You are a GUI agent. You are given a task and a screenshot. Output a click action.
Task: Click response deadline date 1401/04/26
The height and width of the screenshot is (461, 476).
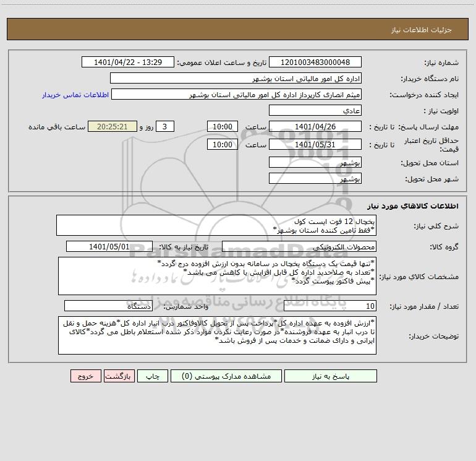coord(315,126)
